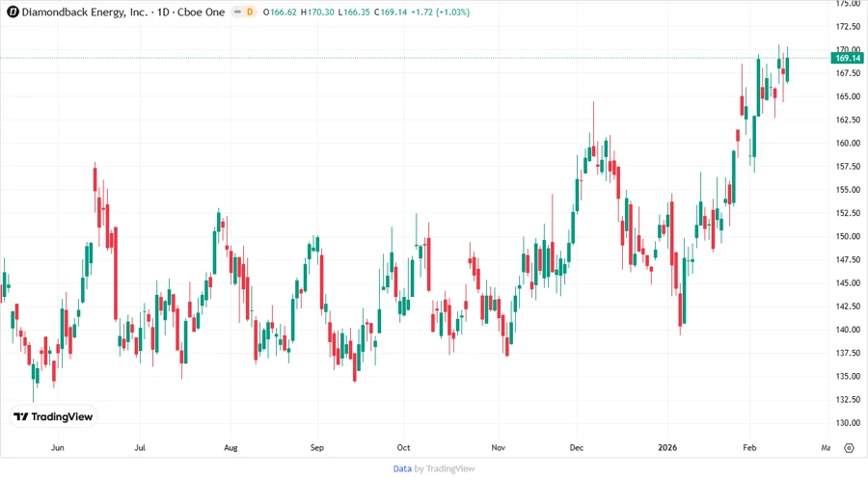Click the open value O166.62

click(x=280, y=12)
